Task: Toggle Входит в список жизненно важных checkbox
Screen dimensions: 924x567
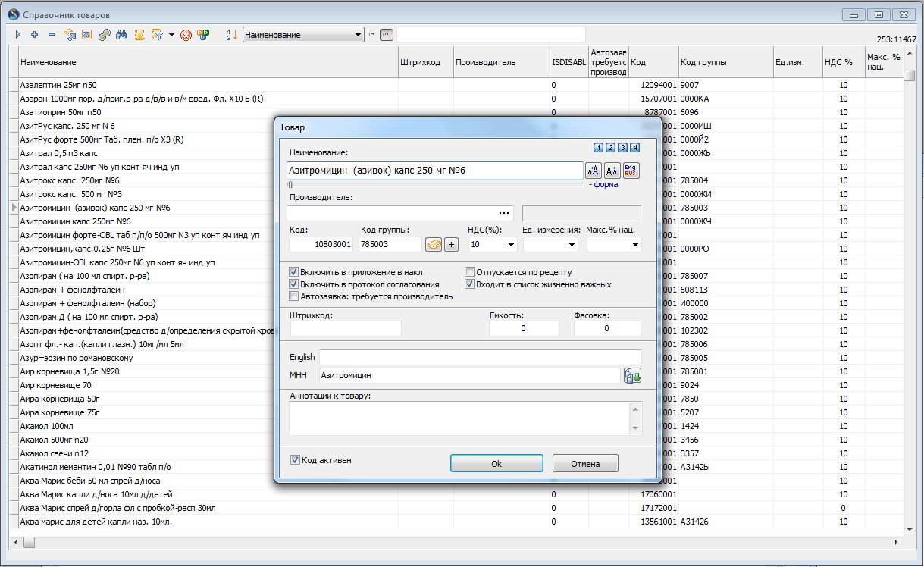Action: 470,284
